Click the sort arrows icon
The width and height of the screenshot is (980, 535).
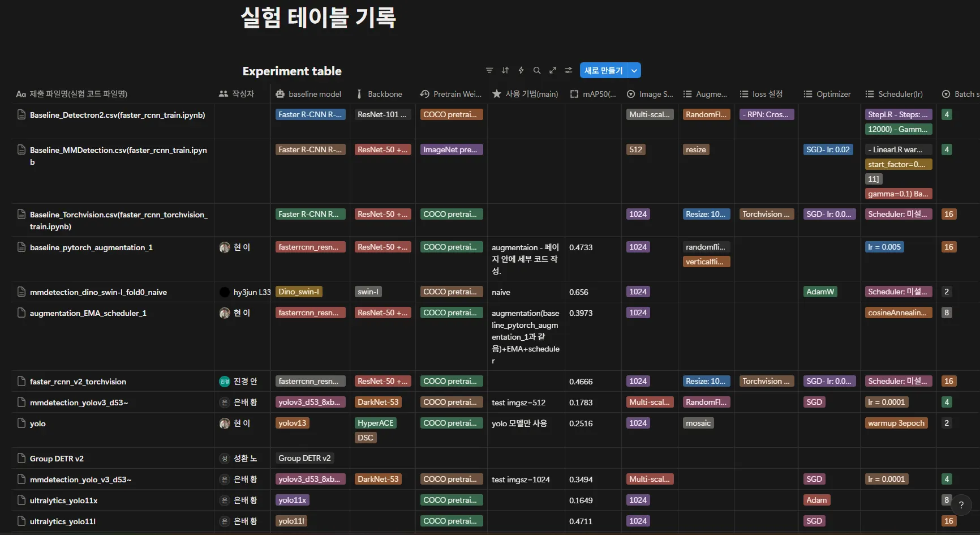click(505, 70)
